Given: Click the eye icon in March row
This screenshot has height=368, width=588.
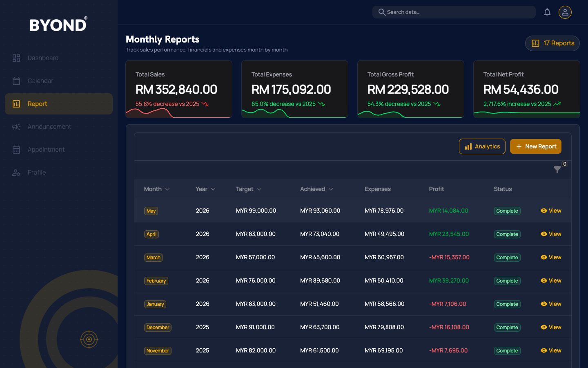Looking at the screenshot, I should click(x=544, y=257).
